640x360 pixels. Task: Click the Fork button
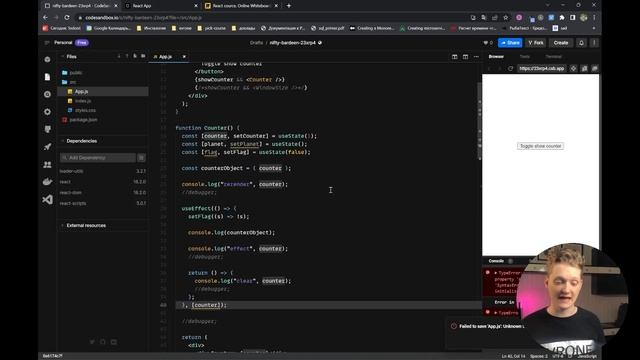point(536,43)
